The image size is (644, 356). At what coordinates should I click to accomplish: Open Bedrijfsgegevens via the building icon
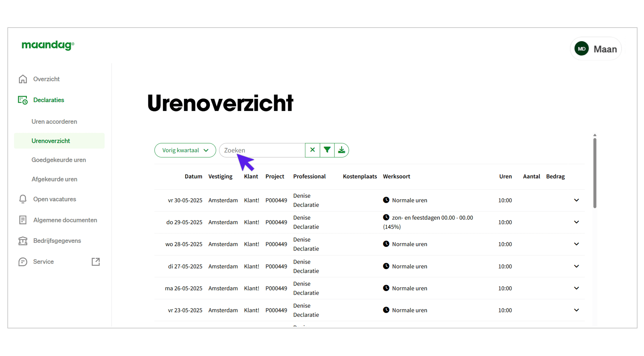click(x=23, y=241)
